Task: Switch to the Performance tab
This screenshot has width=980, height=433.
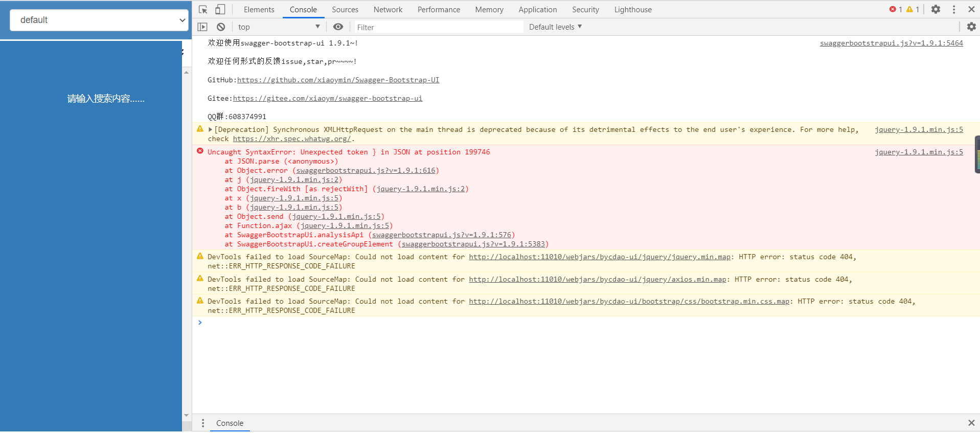Action: pyautogui.click(x=439, y=9)
